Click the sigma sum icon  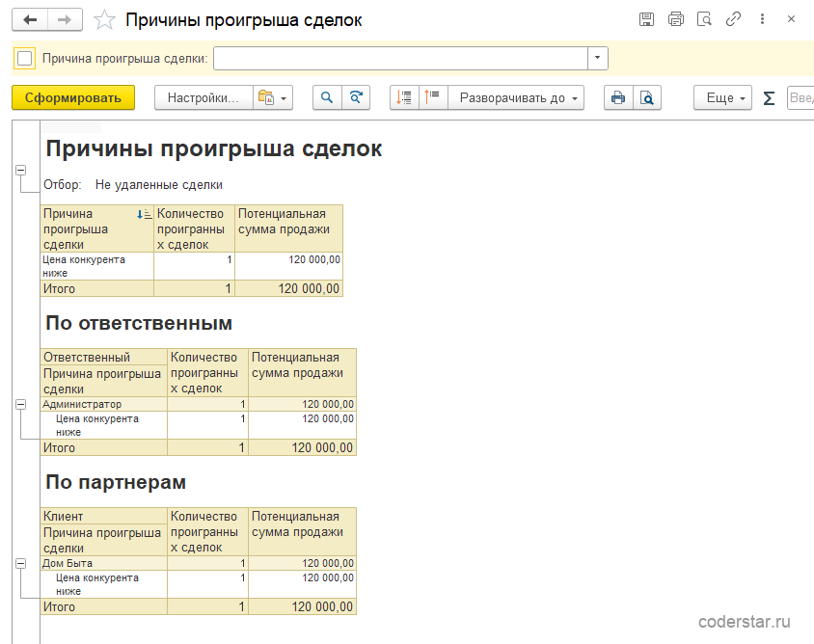pos(769,97)
